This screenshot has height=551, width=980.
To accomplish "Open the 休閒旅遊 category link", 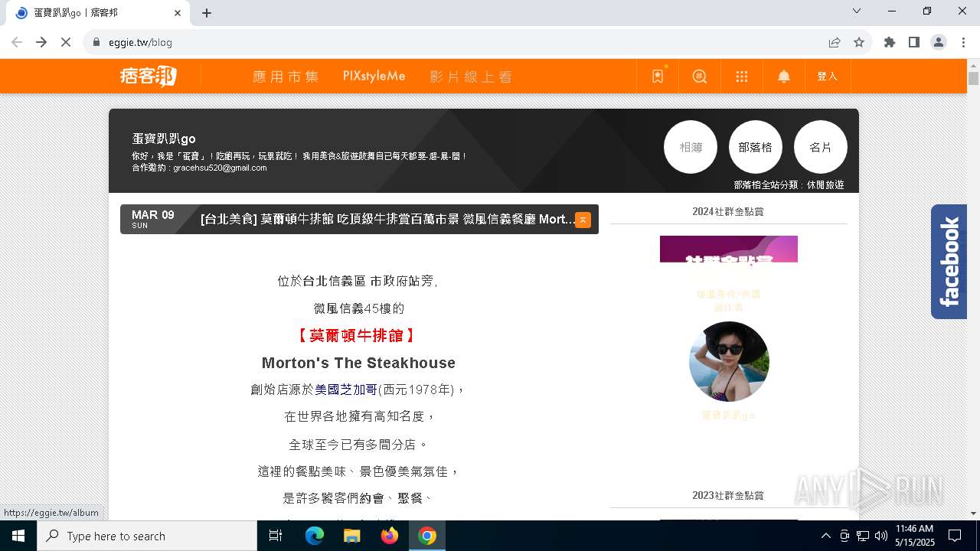I will point(825,185).
